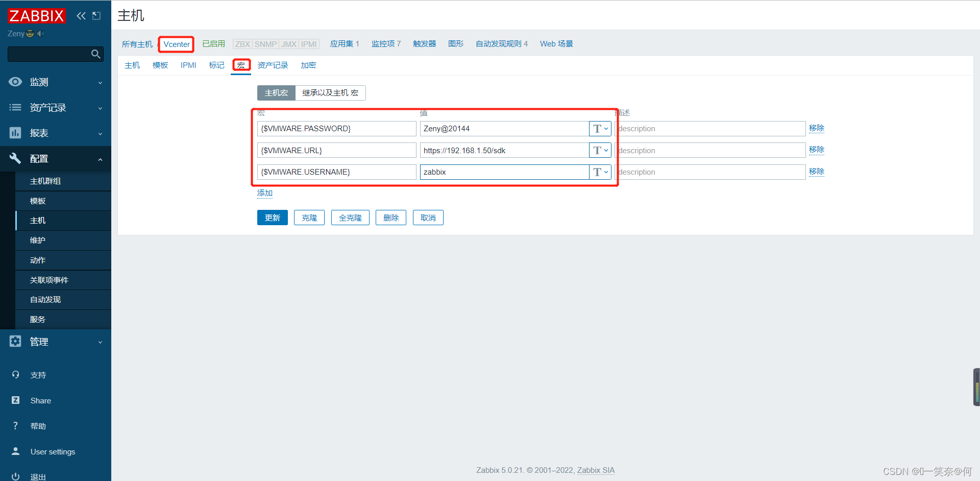Expand the 管理 menu chevron
This screenshot has width=980, height=481.
(x=100, y=342)
